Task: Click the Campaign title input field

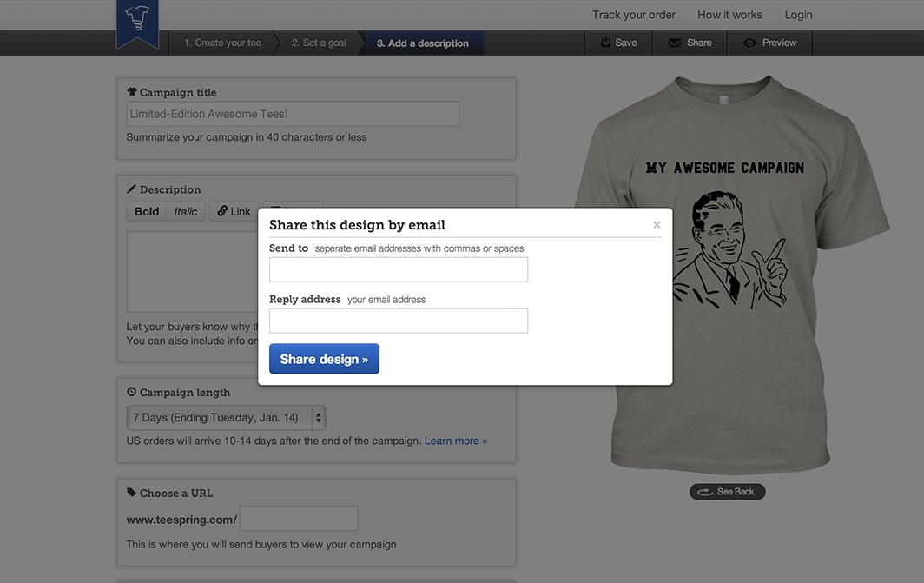Action: pyautogui.click(x=293, y=114)
